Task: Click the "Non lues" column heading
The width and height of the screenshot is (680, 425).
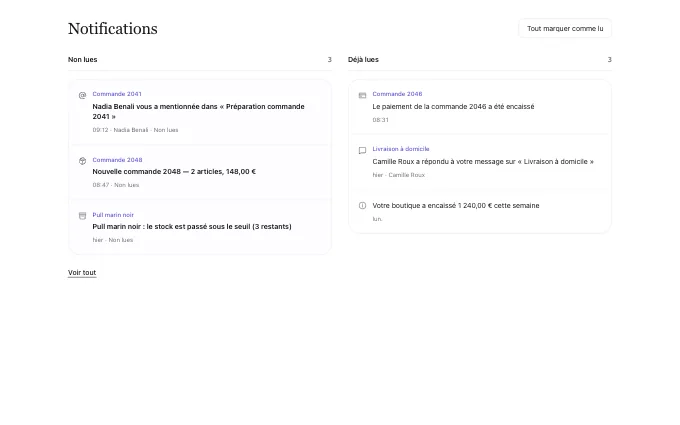Action: [82, 59]
